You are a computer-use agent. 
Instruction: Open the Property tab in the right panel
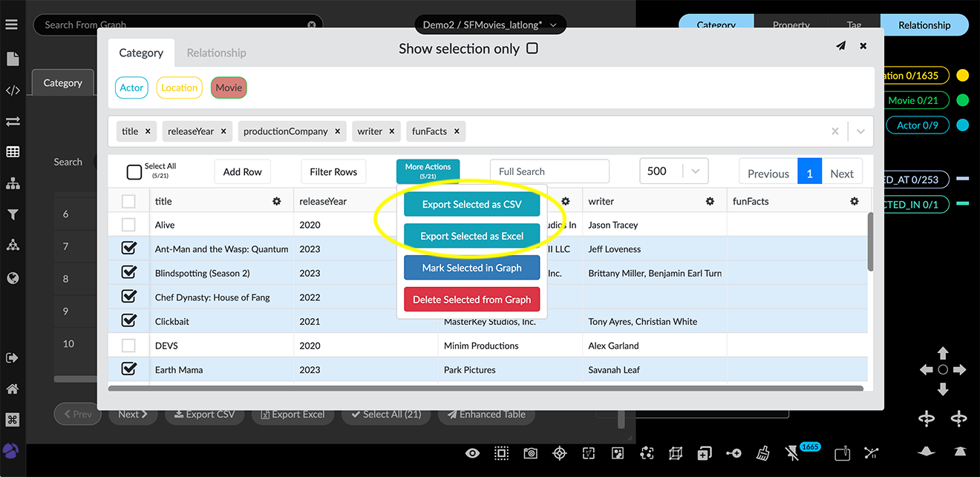(x=791, y=24)
